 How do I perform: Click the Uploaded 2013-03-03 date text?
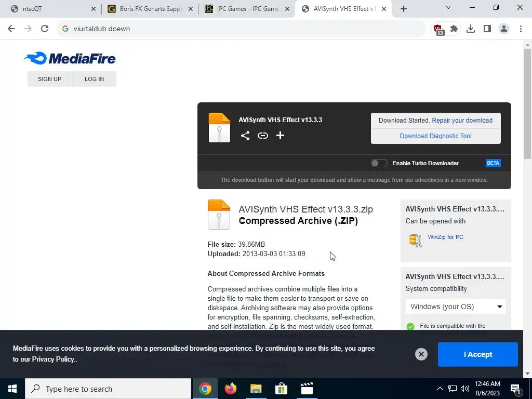(x=256, y=254)
